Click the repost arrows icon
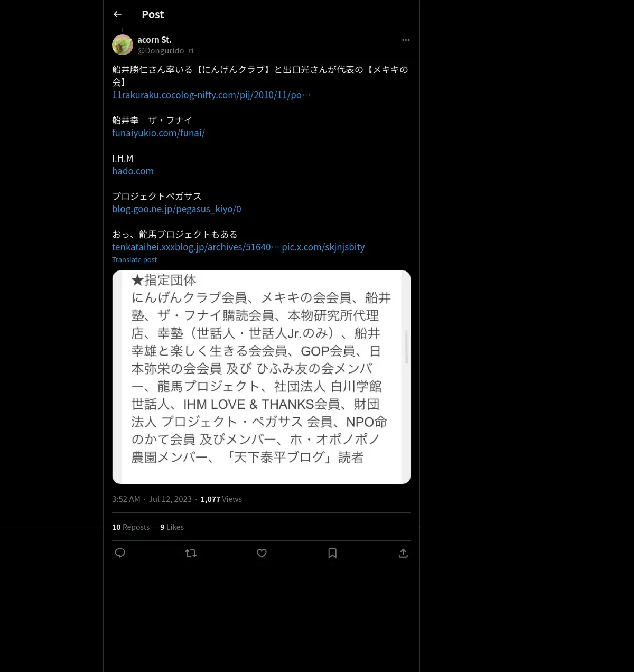Screen dimensions: 634x672 [191, 553]
